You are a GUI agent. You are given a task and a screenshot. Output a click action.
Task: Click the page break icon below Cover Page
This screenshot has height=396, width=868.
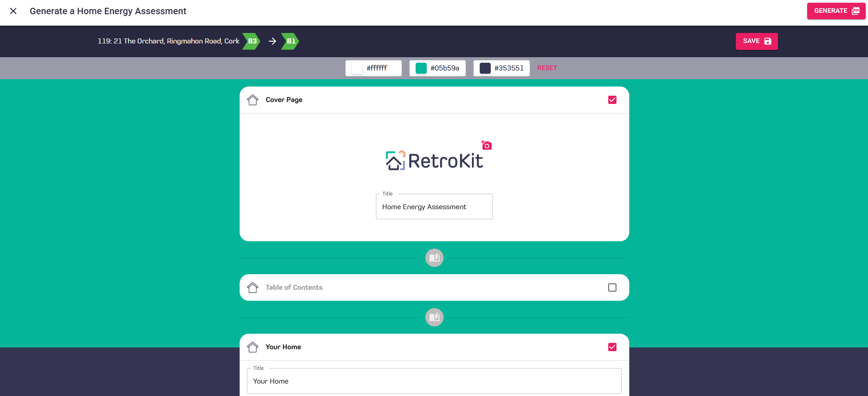click(434, 258)
